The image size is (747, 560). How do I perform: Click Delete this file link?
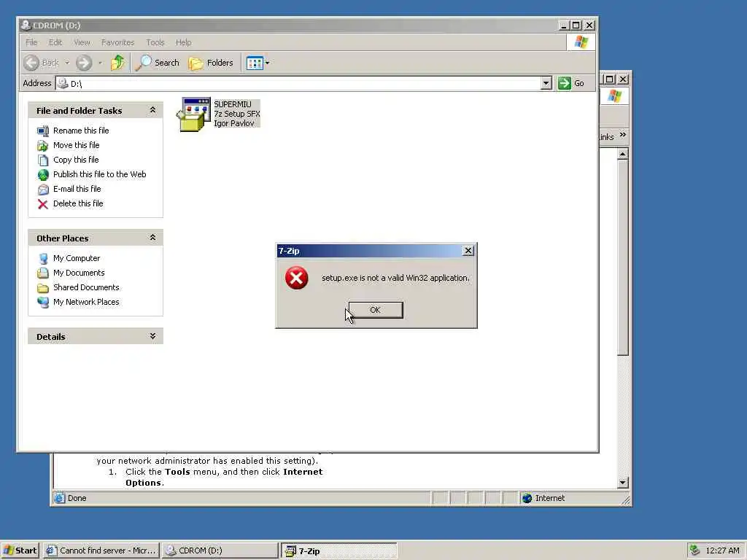[78, 204]
